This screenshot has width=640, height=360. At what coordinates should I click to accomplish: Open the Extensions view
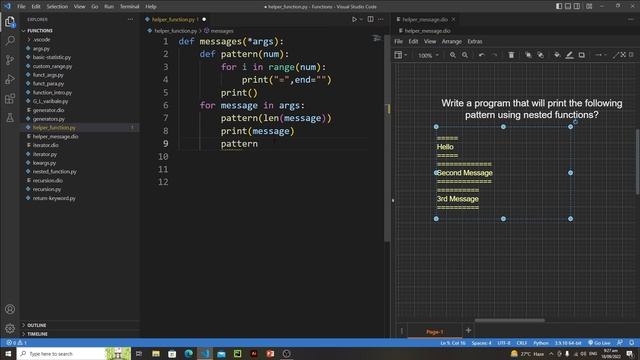(x=10, y=98)
